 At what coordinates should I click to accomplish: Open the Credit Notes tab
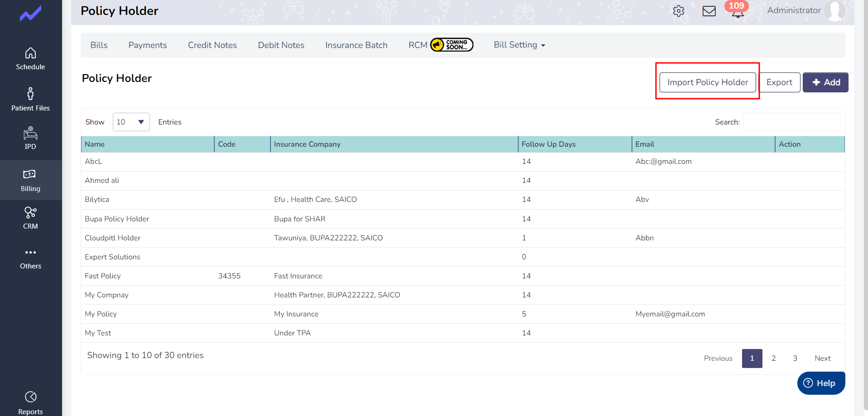(212, 45)
